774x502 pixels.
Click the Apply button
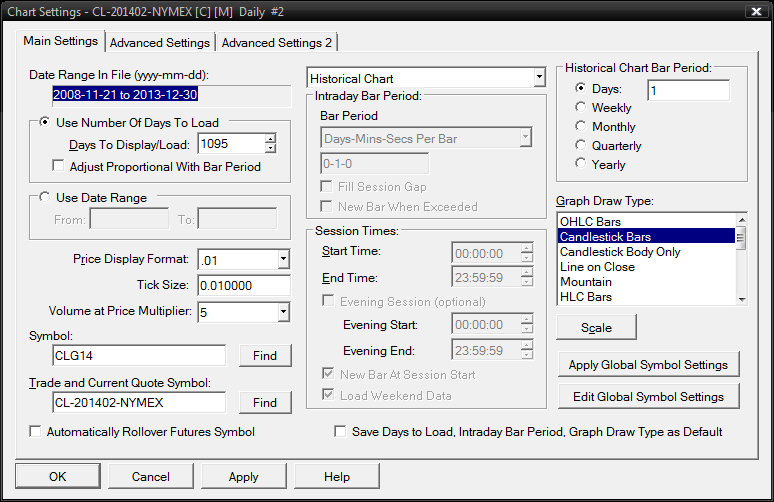pos(243,476)
